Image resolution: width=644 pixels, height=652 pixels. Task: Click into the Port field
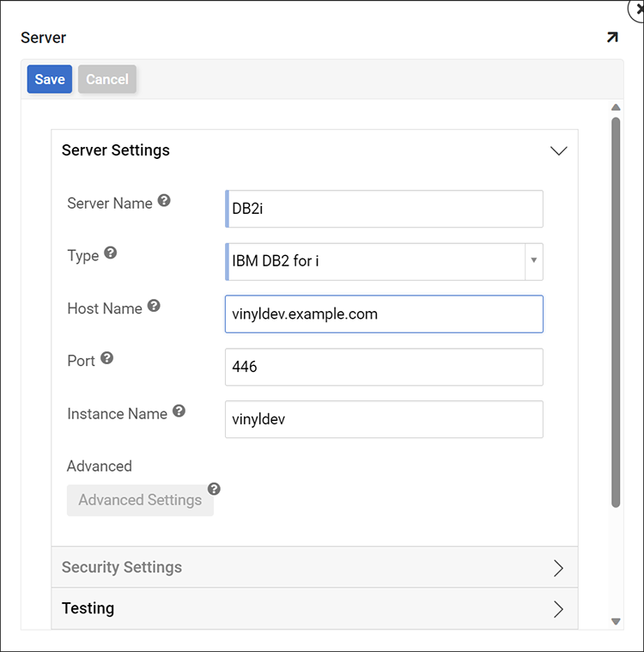(x=384, y=367)
